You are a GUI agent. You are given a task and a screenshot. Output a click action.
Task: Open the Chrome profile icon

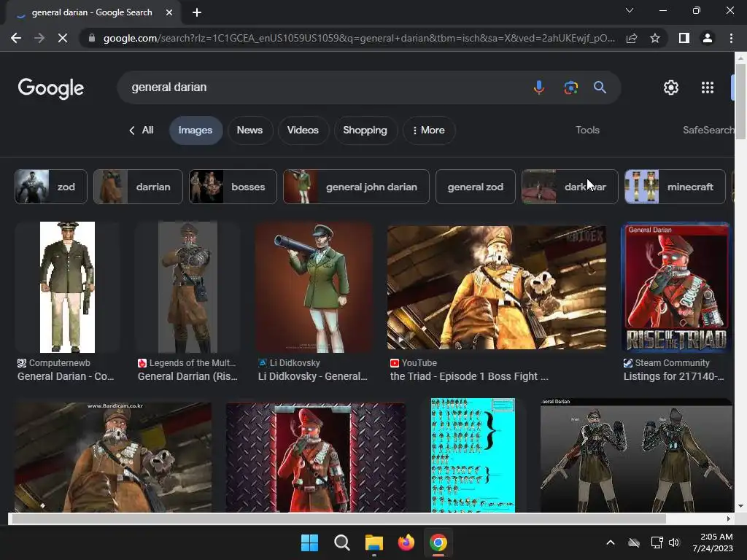[708, 38]
